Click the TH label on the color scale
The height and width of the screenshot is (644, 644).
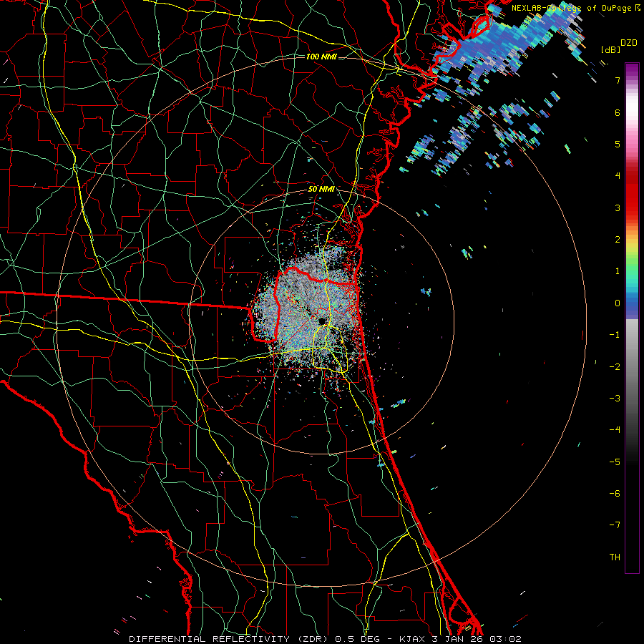tap(615, 557)
